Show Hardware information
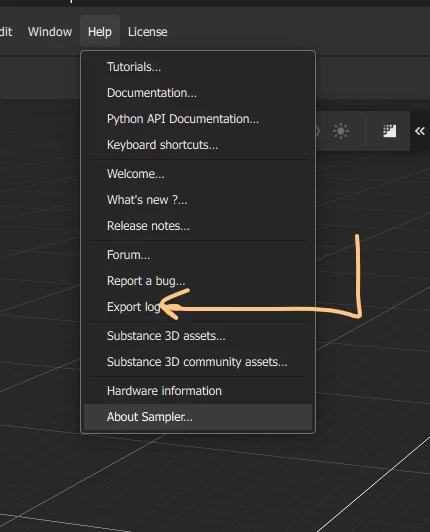This screenshot has height=532, width=430. coord(198,391)
